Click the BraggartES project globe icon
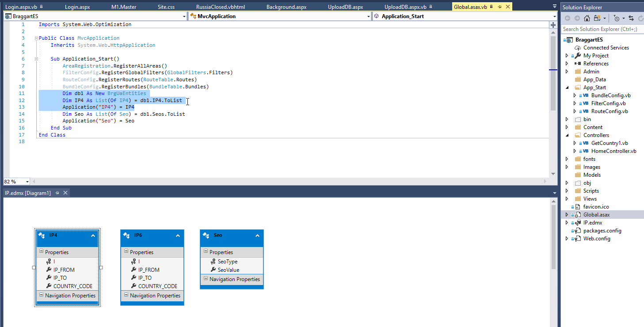This screenshot has width=644, height=327. click(x=570, y=40)
